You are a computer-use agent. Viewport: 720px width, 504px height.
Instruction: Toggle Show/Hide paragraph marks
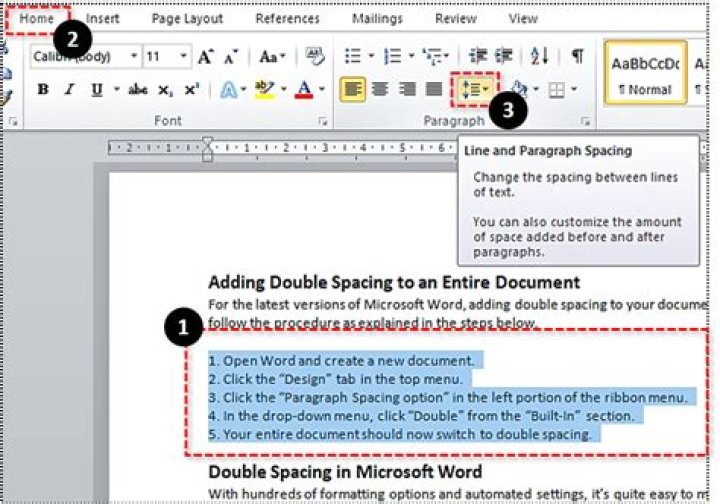pyautogui.click(x=577, y=56)
